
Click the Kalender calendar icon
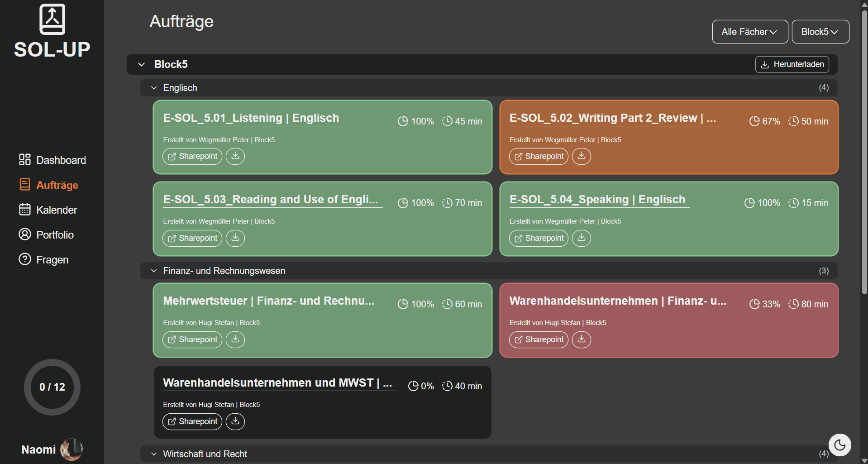coord(25,209)
